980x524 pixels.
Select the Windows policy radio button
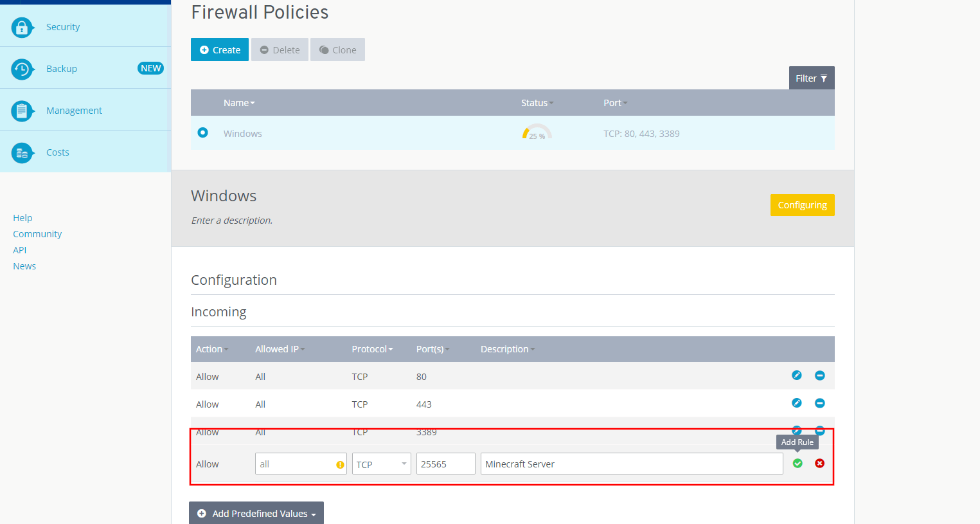point(203,132)
